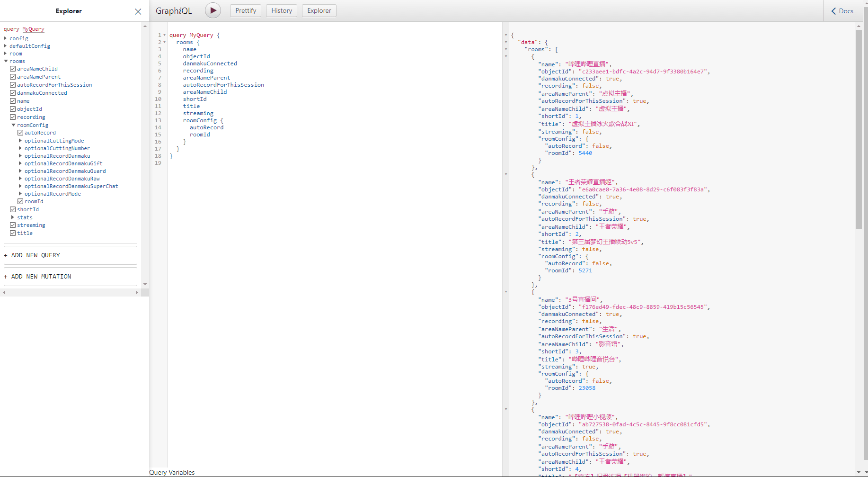Uncheck the title field
868x477 pixels.
point(13,233)
